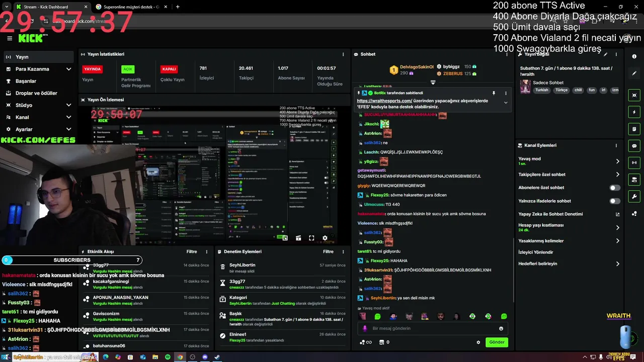Screen dimensions: 644x362
Task: Open the emoji picker in chat input
Action: [501, 328]
